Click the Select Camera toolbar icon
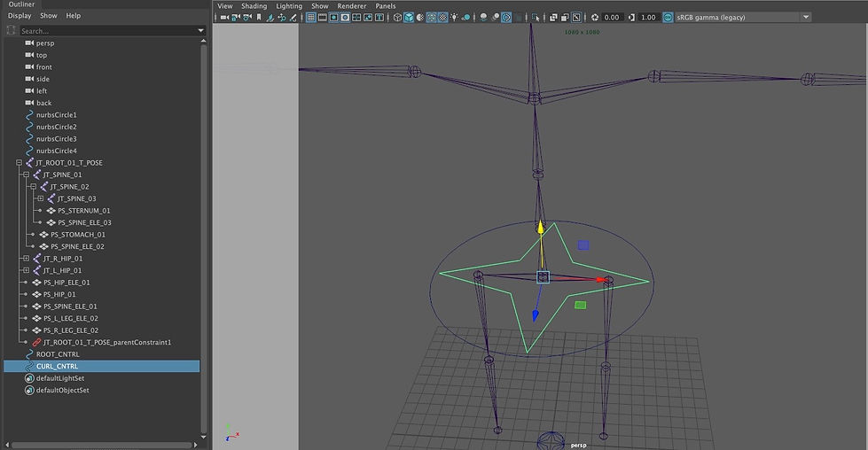Image resolution: width=868 pixels, height=450 pixels. (224, 17)
